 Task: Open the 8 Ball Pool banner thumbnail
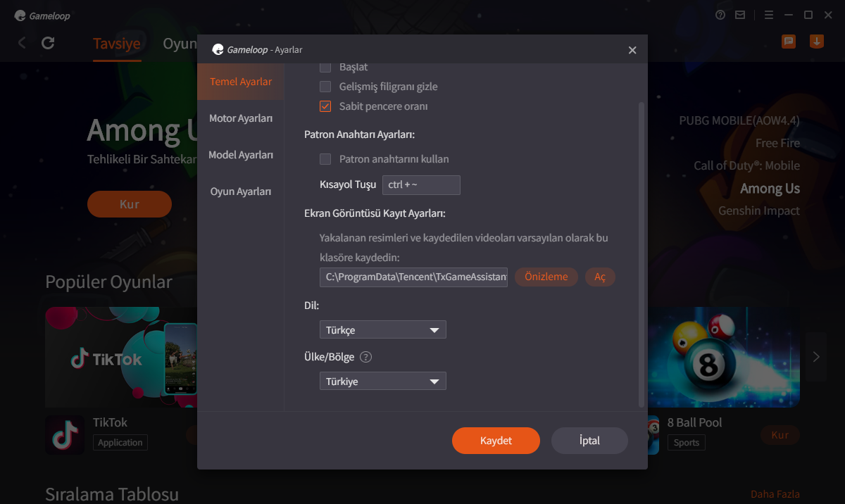pos(724,357)
